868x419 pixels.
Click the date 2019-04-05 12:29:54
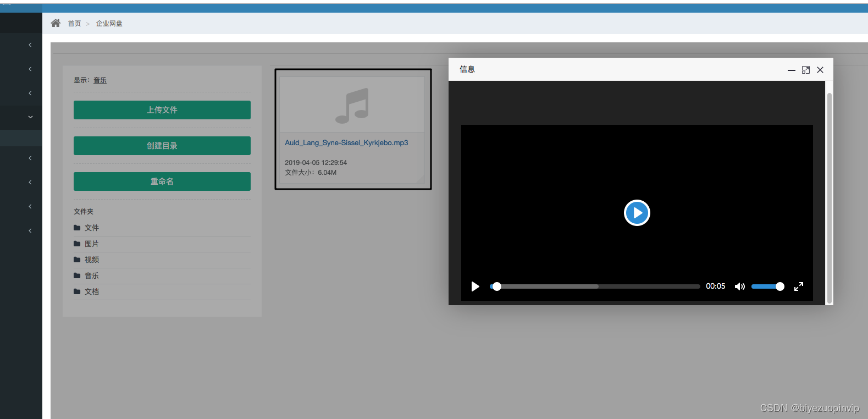coord(316,163)
